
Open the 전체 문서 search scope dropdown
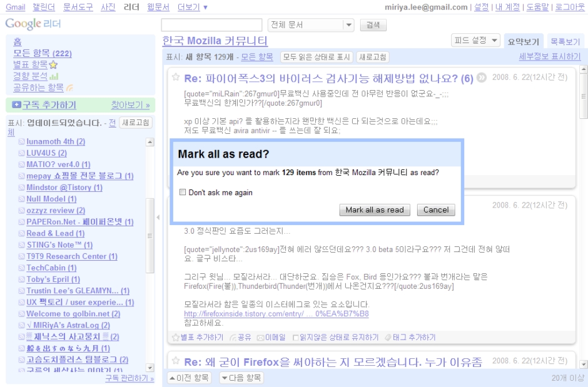(311, 25)
